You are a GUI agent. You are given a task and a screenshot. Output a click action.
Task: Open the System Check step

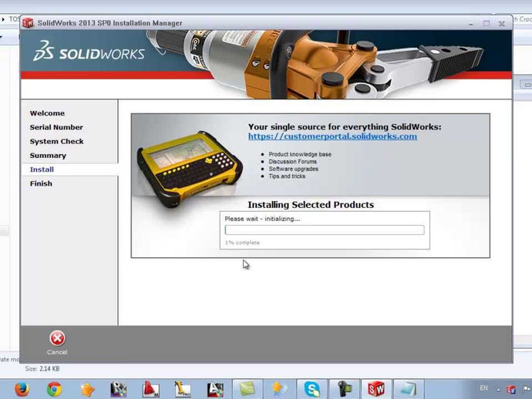click(x=56, y=142)
